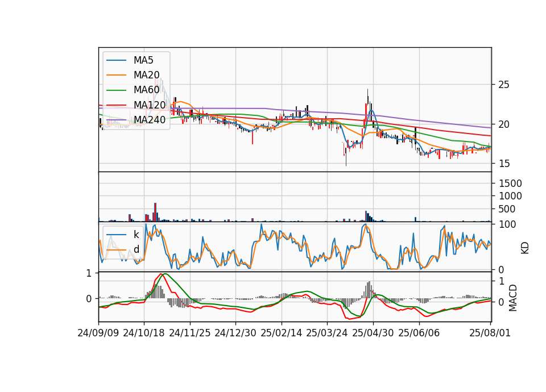Click the MACD axis label
The width and height of the screenshot is (546, 392).
pos(513,298)
